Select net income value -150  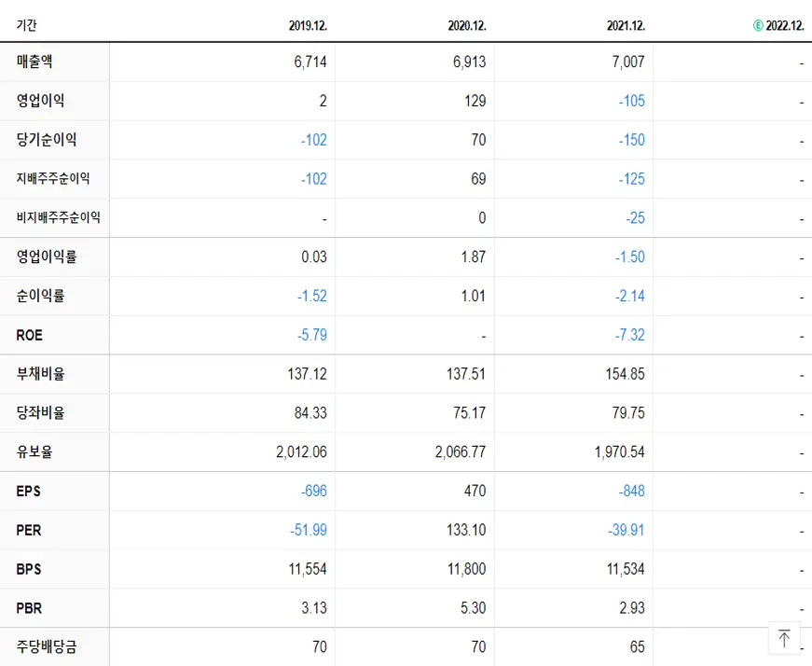point(632,140)
